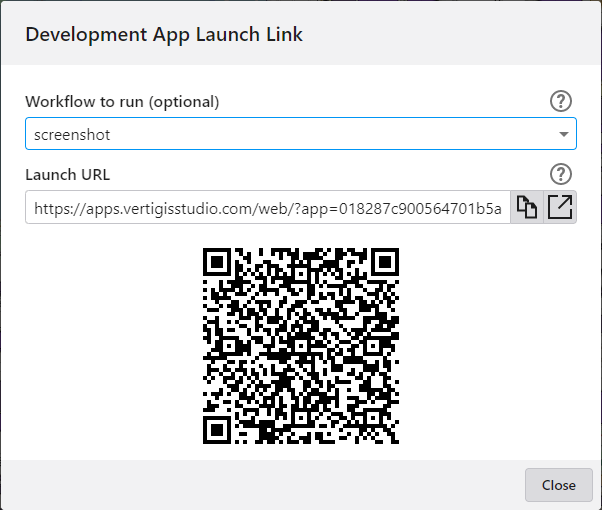
Task: Click the QR code image
Action: click(301, 345)
